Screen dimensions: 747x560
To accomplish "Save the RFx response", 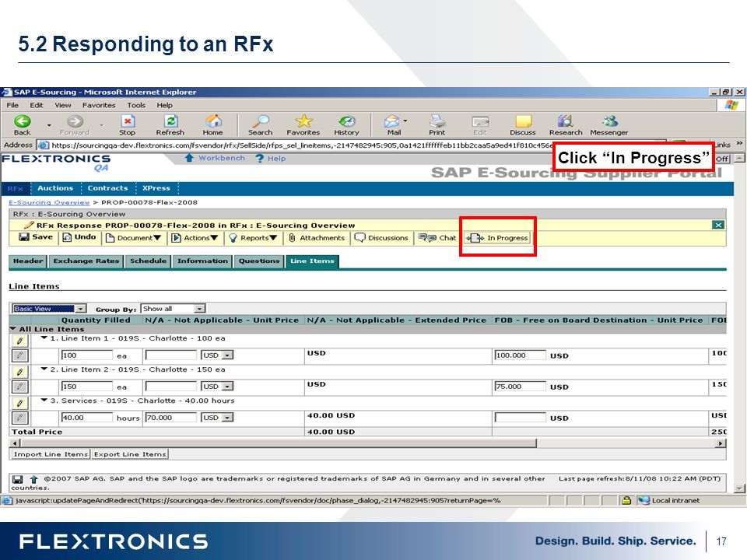I will pos(36,237).
